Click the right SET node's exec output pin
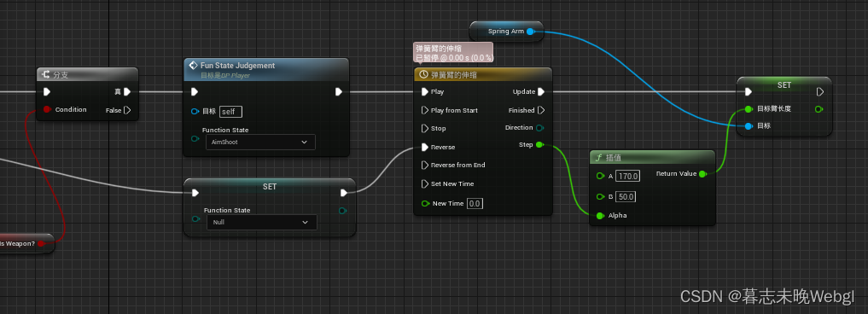This screenshot has width=868, height=314. (x=820, y=91)
